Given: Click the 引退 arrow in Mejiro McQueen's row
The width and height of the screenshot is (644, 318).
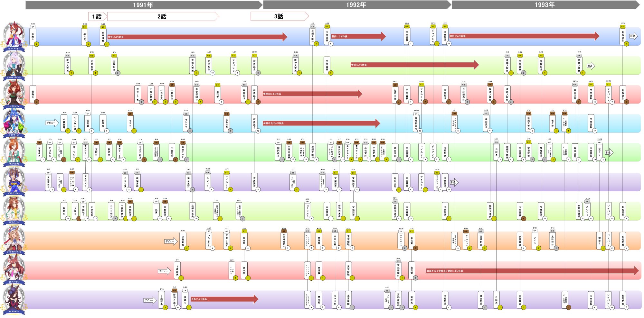Looking at the screenshot, I should click(591, 66).
